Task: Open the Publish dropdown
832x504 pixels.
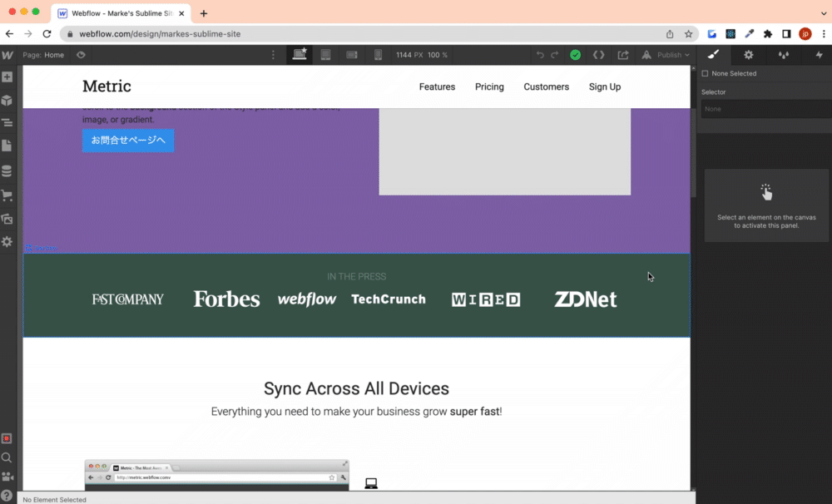Action: (x=666, y=55)
